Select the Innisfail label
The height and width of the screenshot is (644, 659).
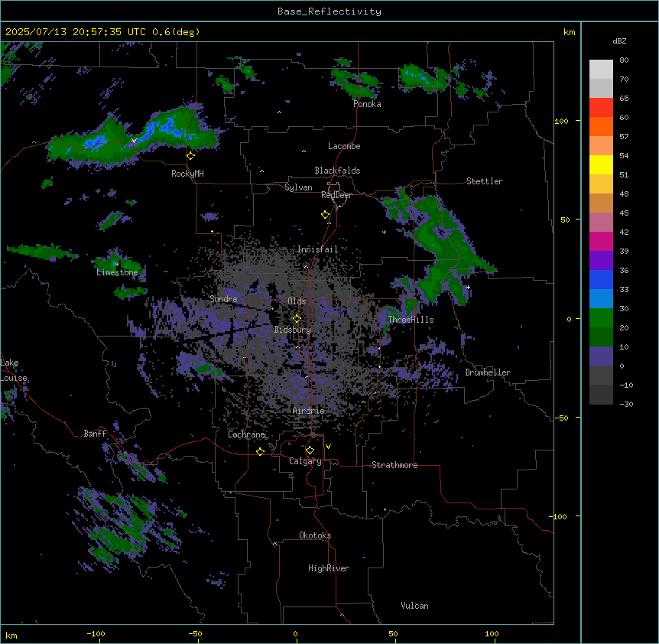click(318, 249)
